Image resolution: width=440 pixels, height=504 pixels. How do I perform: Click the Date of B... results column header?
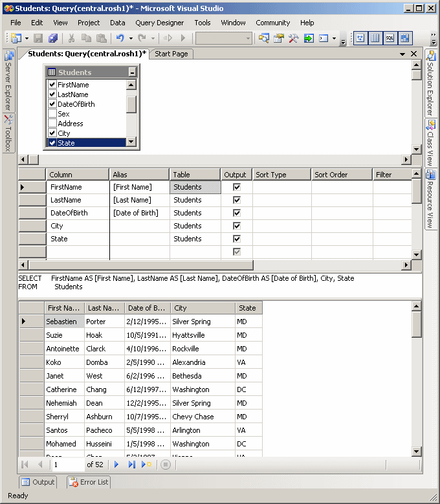(x=147, y=308)
